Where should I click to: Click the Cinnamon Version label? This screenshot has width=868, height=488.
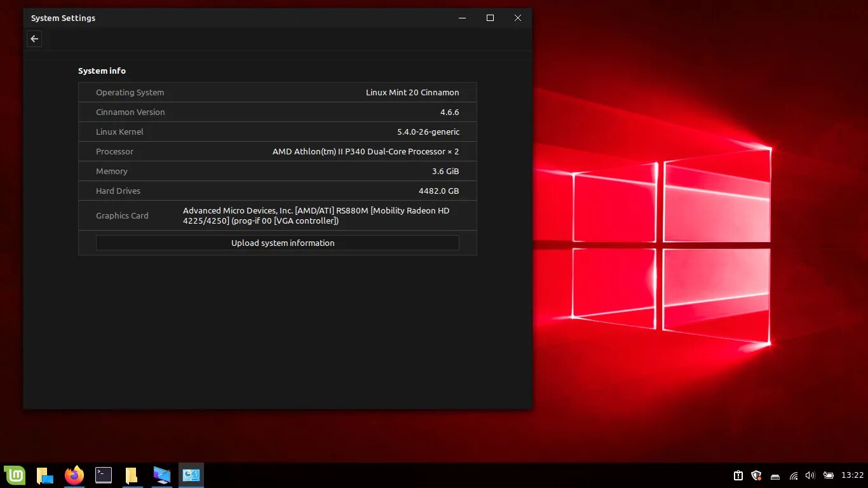[x=130, y=112]
